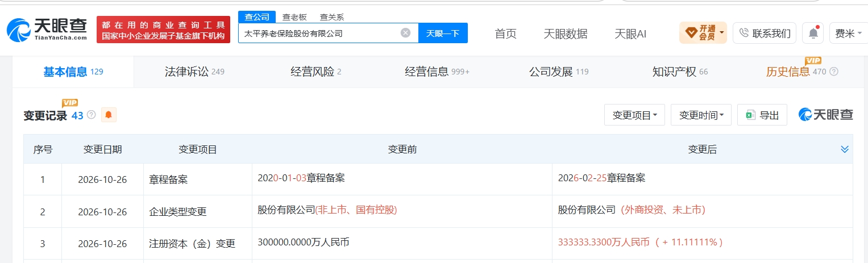Open the 变更项目 filter dropdown
Image resolution: width=868 pixels, height=263 pixels.
[x=634, y=115]
